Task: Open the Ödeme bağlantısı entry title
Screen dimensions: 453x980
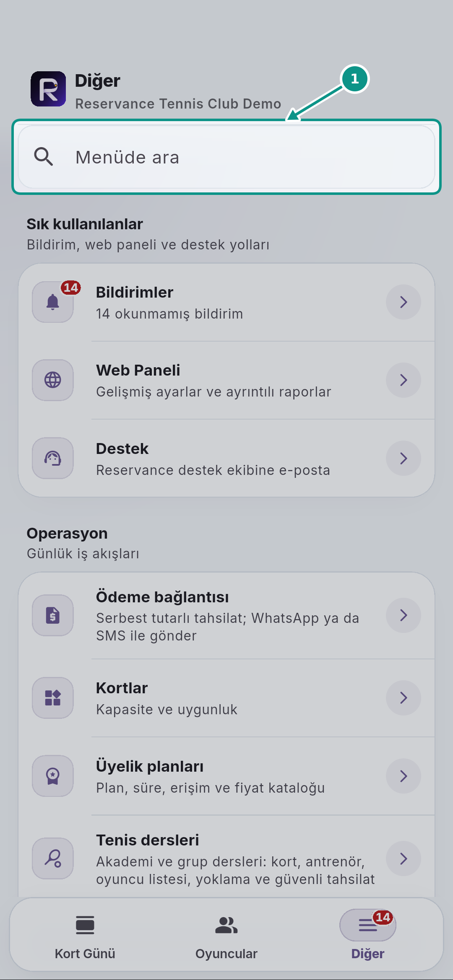Action: 162,597
